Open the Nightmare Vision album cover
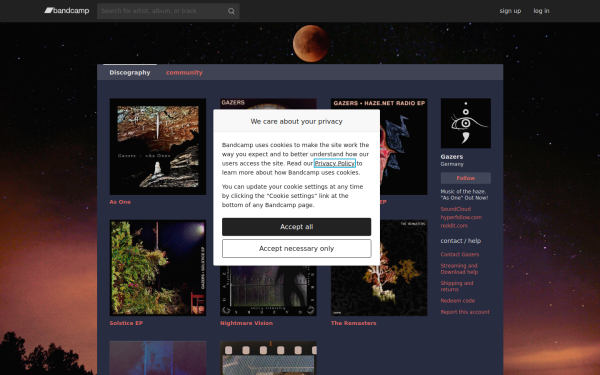Image resolution: width=600 pixels, height=375 pixels. tap(268, 291)
